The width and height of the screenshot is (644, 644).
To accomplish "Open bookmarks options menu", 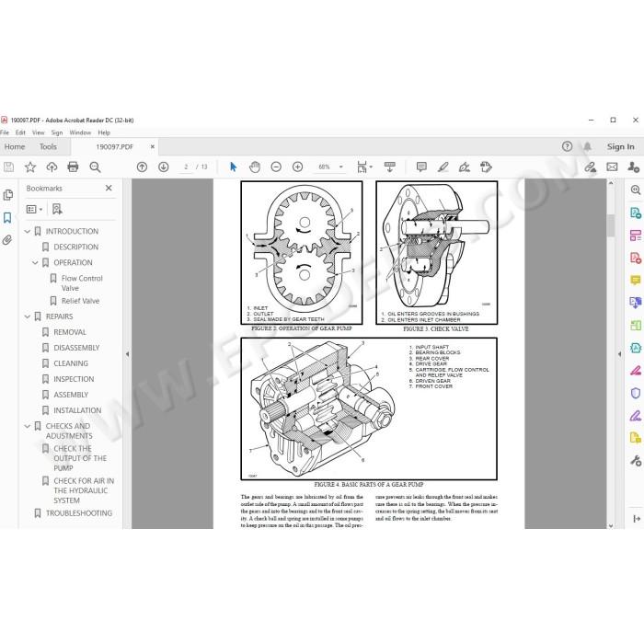I will [x=35, y=210].
